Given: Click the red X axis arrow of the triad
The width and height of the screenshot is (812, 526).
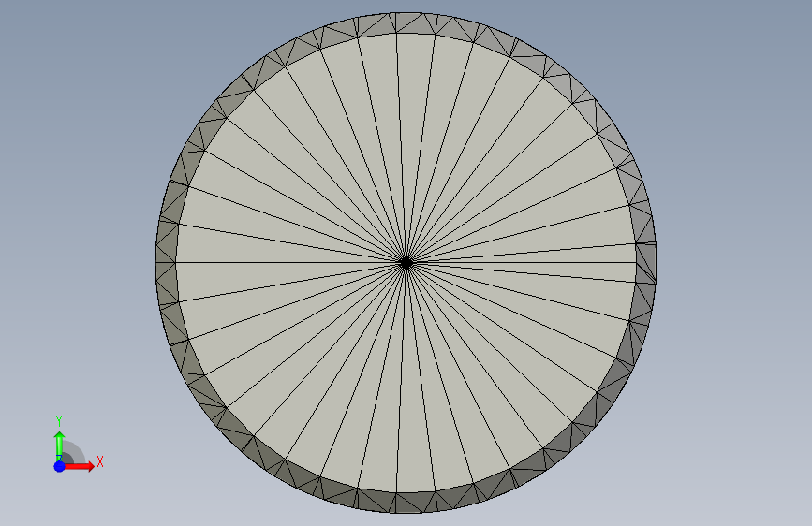Looking at the screenshot, I should pyautogui.click(x=80, y=466).
